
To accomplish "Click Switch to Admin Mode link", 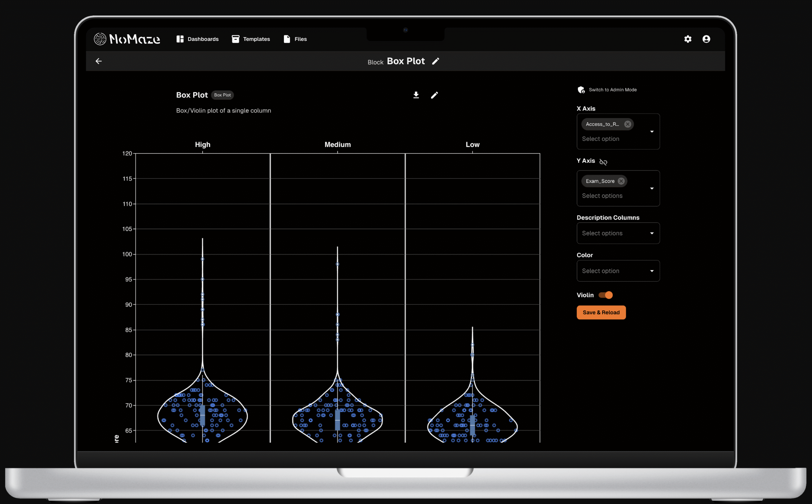I will point(612,90).
